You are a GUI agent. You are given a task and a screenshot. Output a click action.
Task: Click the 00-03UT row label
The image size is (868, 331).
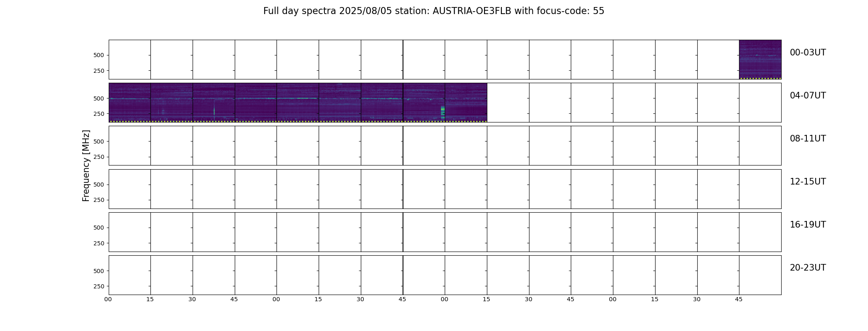pos(808,53)
